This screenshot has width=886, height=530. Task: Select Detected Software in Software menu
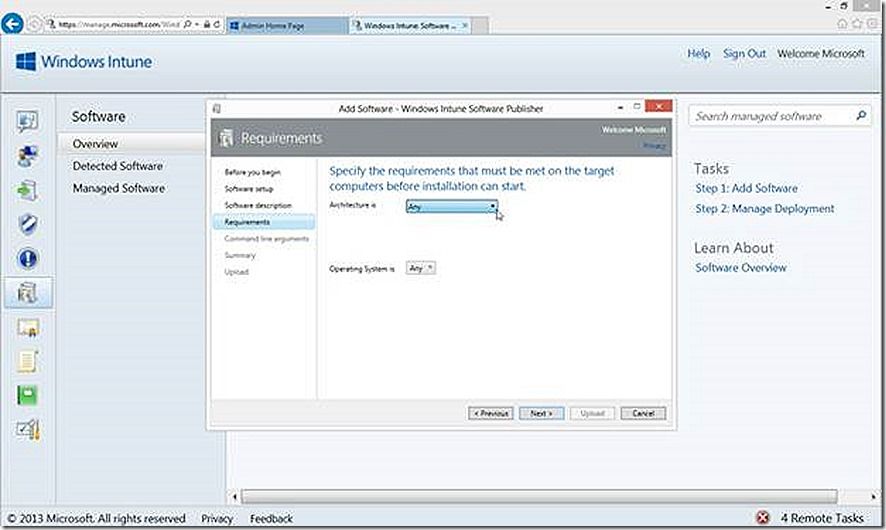[118, 166]
